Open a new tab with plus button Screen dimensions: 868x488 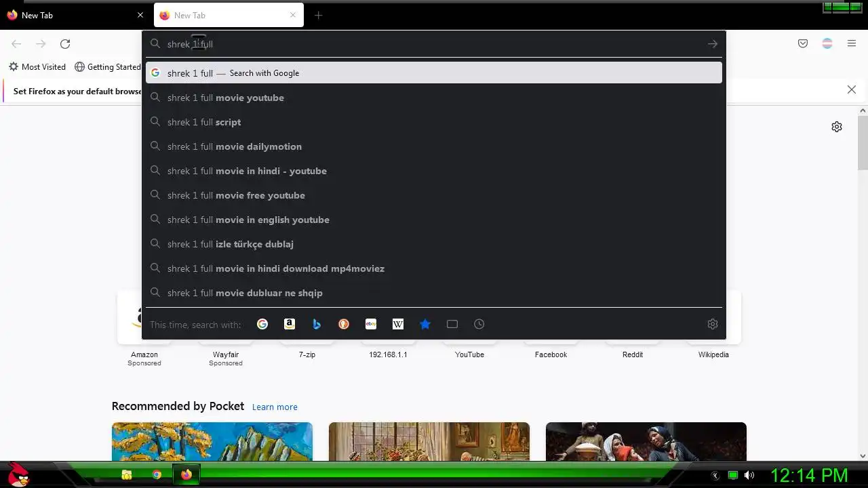[x=318, y=15]
